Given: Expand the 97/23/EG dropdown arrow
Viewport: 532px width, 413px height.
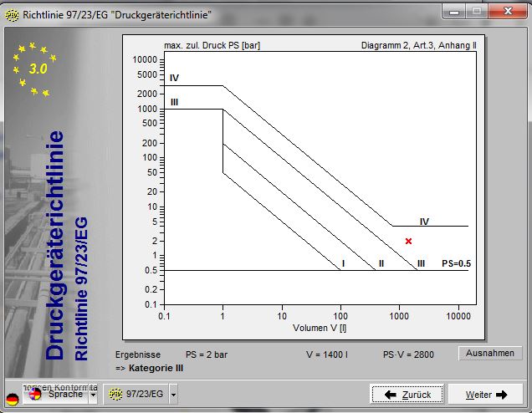Looking at the screenshot, I should click(173, 395).
